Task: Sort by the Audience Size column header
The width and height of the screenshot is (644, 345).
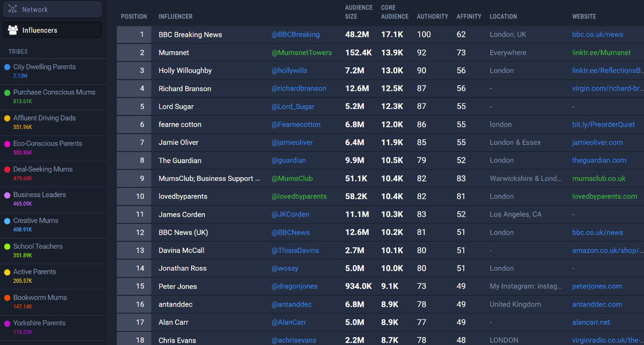Action: click(359, 12)
